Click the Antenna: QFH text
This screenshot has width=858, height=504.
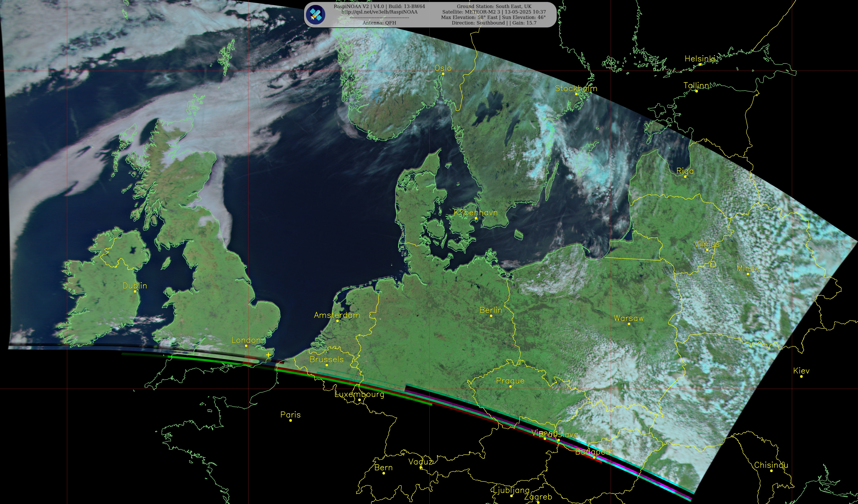click(379, 23)
